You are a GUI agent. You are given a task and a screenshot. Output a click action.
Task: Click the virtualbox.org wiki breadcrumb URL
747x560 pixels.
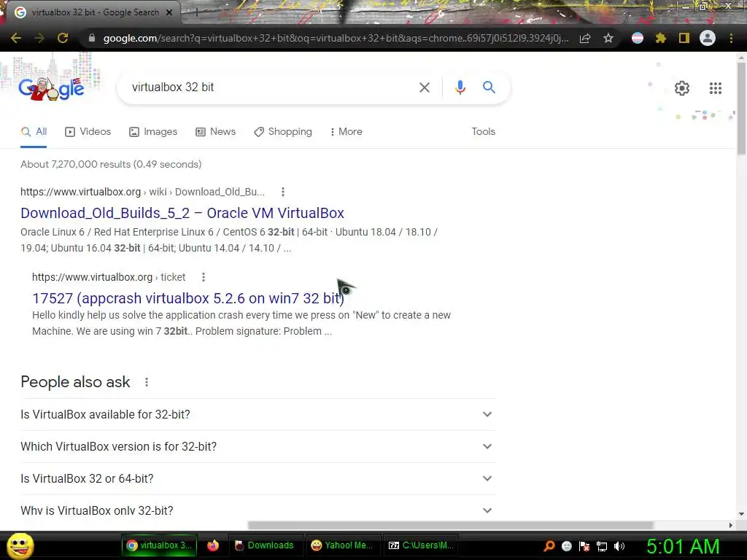click(x=142, y=192)
